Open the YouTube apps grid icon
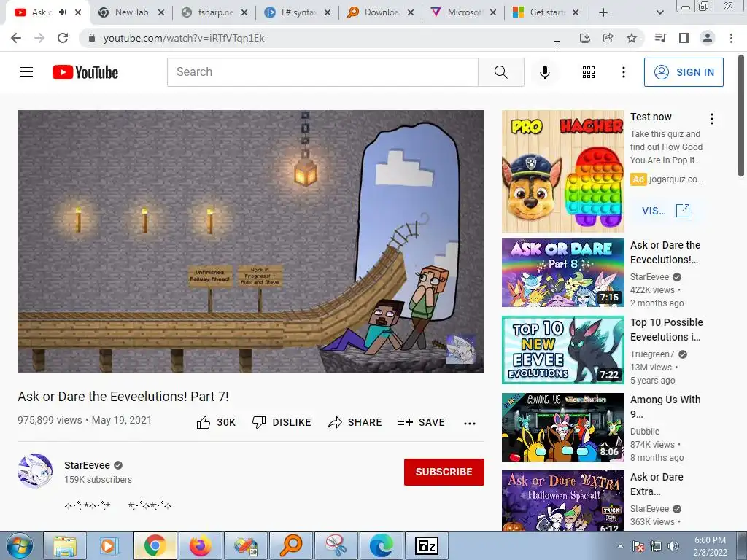This screenshot has height=560, width=747. pyautogui.click(x=589, y=72)
